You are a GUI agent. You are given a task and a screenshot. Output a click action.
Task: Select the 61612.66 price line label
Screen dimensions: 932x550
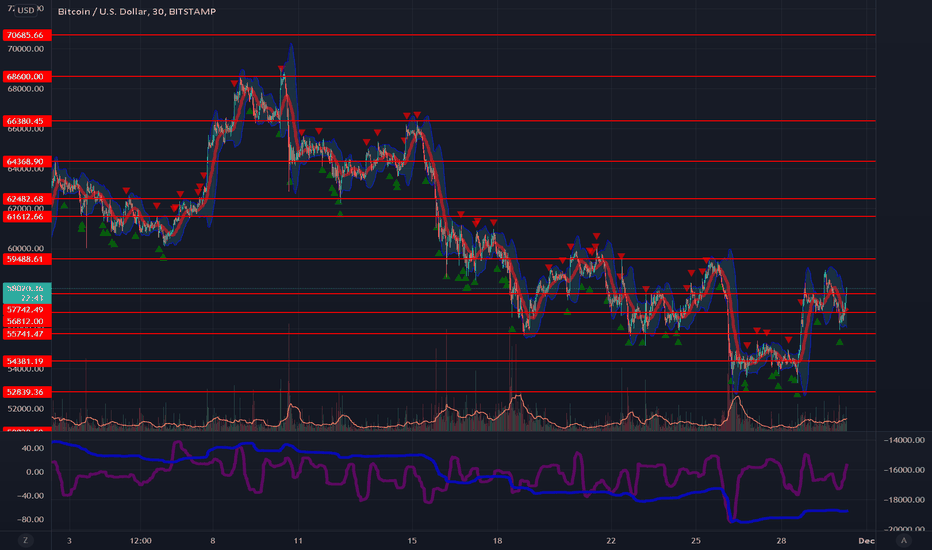[x=27, y=216]
